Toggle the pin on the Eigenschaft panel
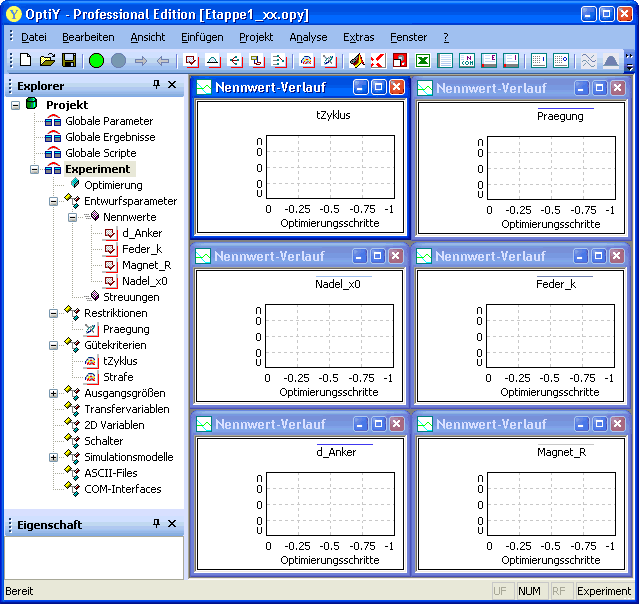The width and height of the screenshot is (639, 604). (x=156, y=524)
